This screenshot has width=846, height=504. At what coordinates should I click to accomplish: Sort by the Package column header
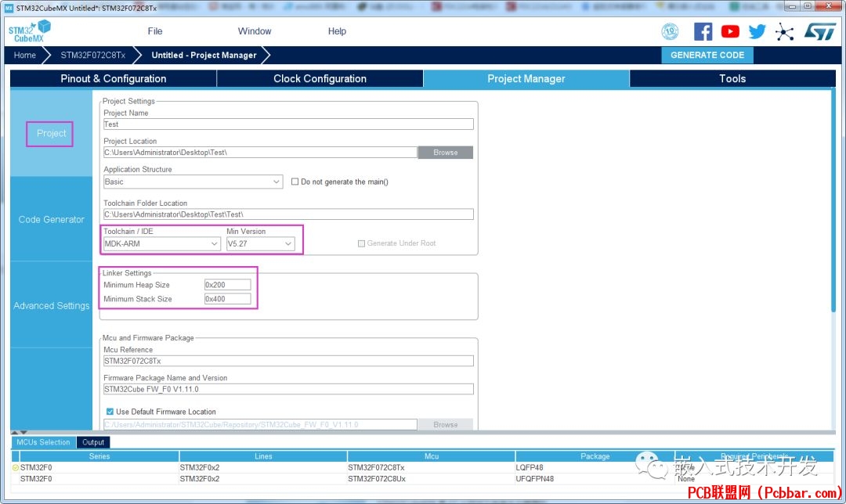pyautogui.click(x=595, y=456)
